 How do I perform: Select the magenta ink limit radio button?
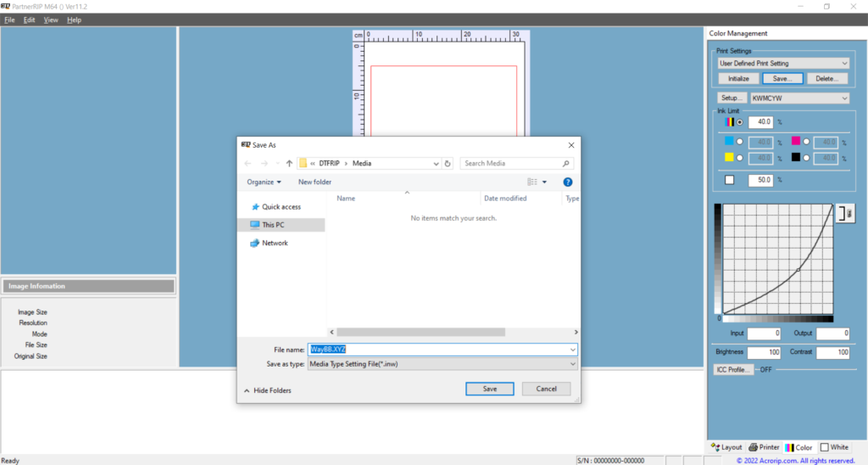tap(807, 142)
